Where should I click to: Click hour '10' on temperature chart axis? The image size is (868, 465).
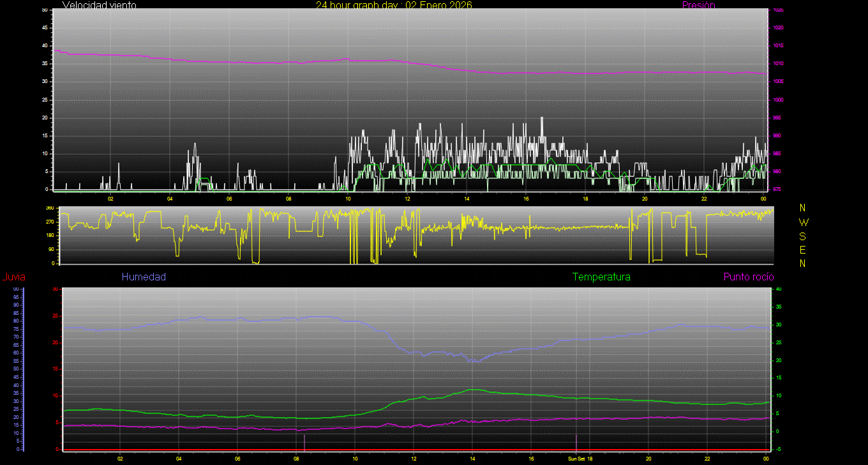(355, 459)
